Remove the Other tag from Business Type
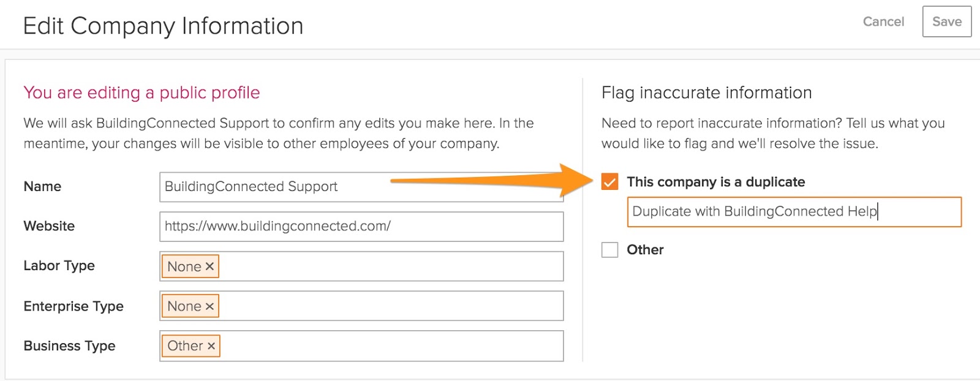The width and height of the screenshot is (980, 381). pyautogui.click(x=211, y=346)
